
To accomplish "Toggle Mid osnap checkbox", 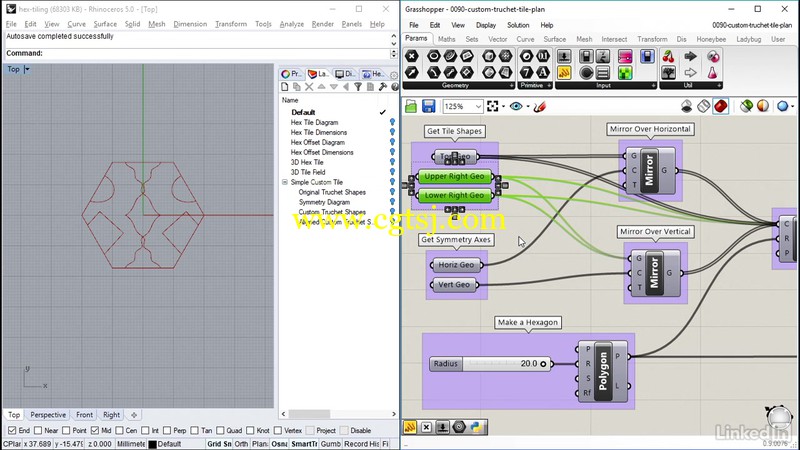I will coord(95,431).
